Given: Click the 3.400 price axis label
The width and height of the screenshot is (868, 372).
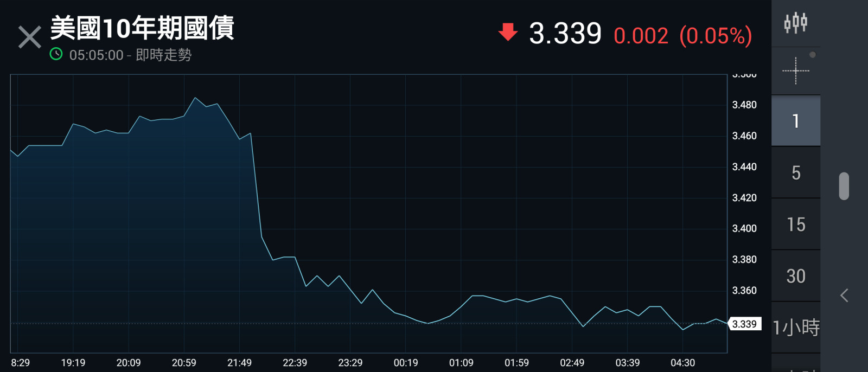Looking at the screenshot, I should [x=744, y=228].
